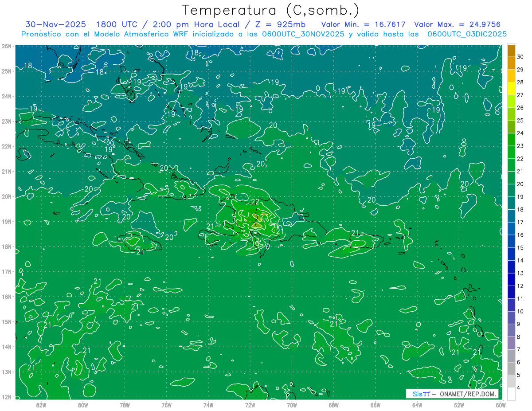Click the 72W longitude label
532x411 pixels.
tap(250, 404)
